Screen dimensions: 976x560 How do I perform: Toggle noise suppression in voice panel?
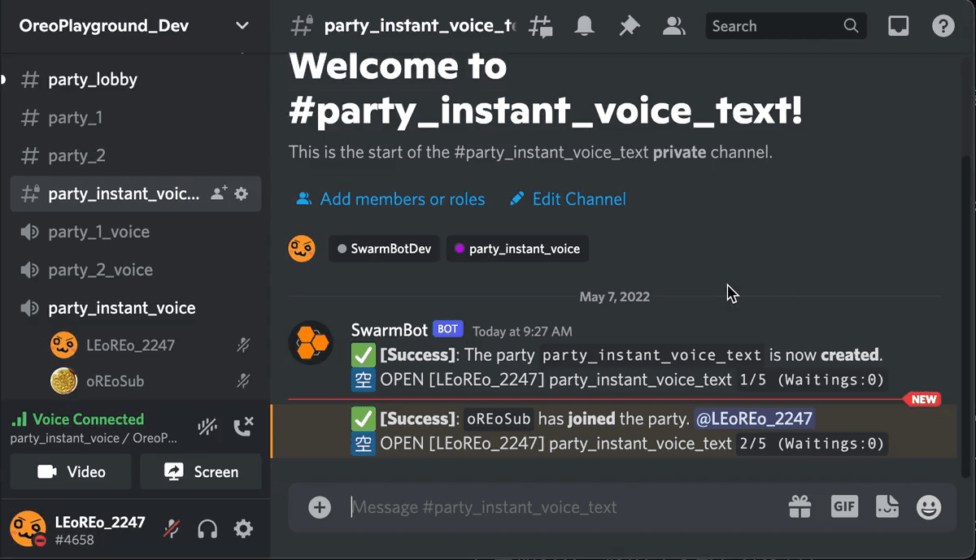pyautogui.click(x=207, y=427)
